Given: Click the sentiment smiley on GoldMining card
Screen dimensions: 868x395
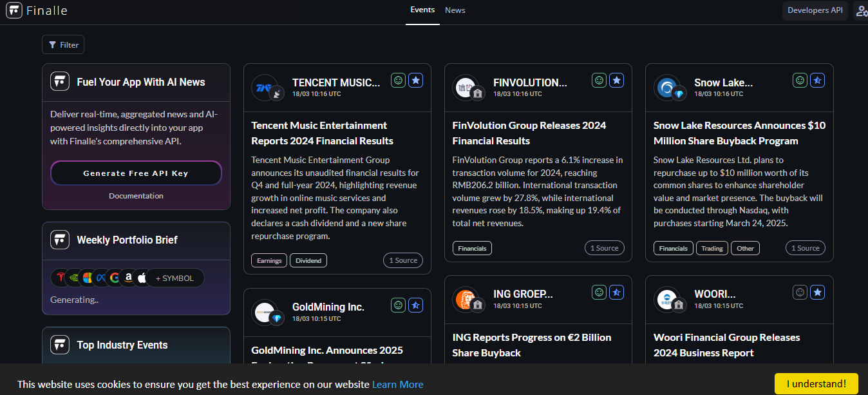Looking at the screenshot, I should tap(398, 305).
